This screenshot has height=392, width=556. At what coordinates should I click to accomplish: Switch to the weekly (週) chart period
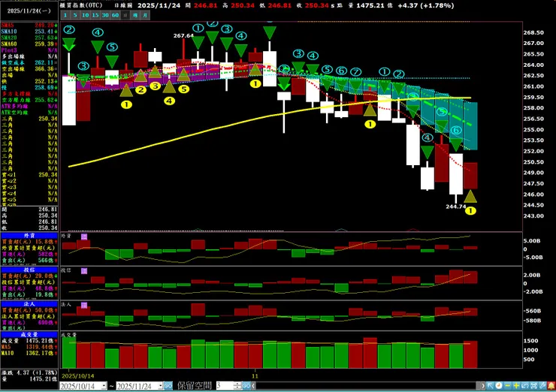point(135,15)
